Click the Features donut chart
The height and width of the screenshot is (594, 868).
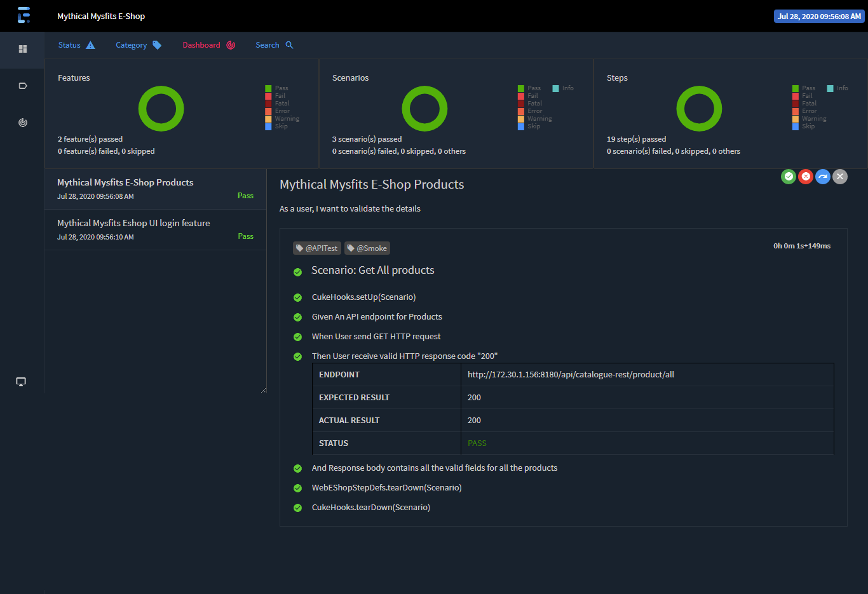tap(161, 109)
